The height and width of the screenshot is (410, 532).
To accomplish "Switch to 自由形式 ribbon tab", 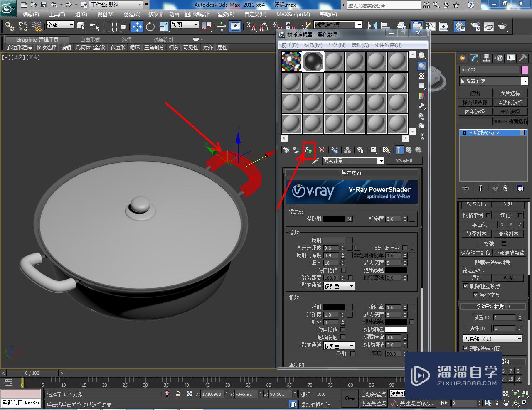I will click(90, 39).
